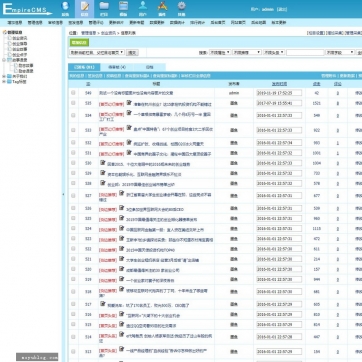
Task: Click the publish time field of row 535
Action: [279, 103]
